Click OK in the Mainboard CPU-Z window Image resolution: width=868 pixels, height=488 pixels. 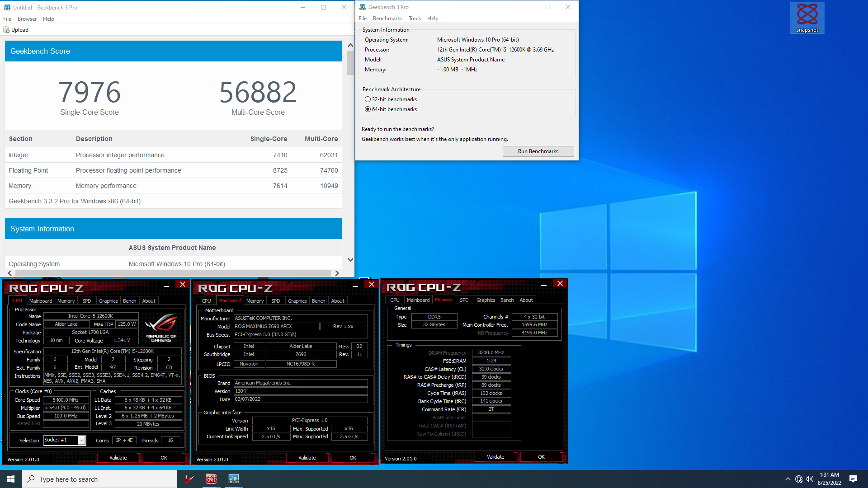[353, 458]
